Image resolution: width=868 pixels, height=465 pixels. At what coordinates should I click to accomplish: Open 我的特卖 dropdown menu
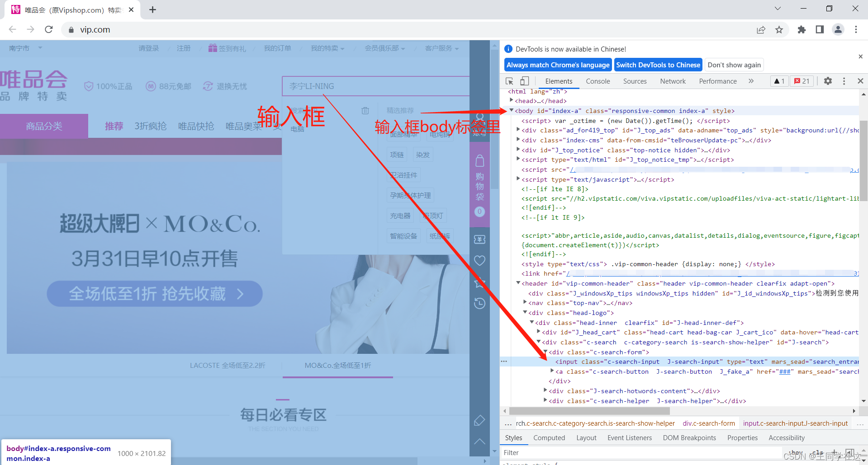tap(327, 48)
